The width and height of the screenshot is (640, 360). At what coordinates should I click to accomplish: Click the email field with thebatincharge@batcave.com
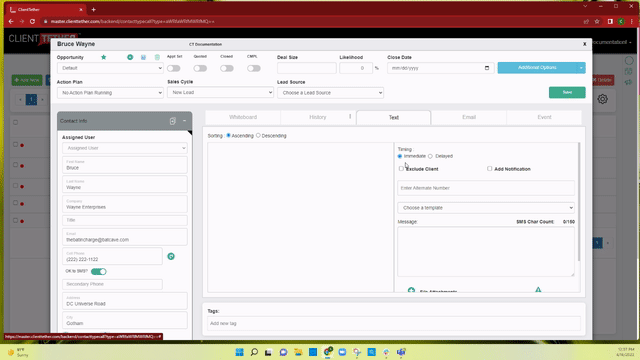point(125,237)
